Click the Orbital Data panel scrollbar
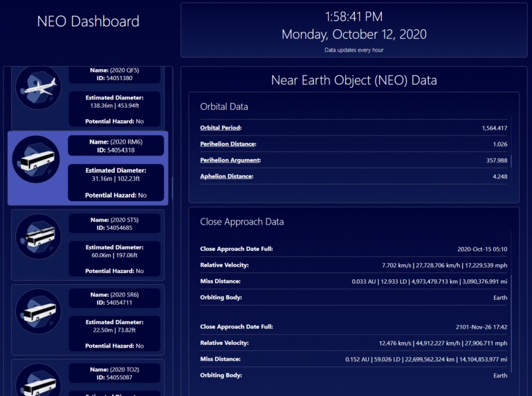The height and width of the screenshot is (396, 532). pyautogui.click(x=511, y=161)
